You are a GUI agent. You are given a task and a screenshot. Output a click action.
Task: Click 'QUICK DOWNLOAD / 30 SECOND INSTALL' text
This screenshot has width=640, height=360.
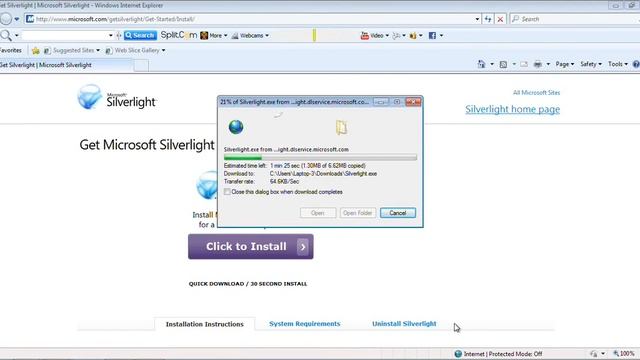tap(248, 284)
